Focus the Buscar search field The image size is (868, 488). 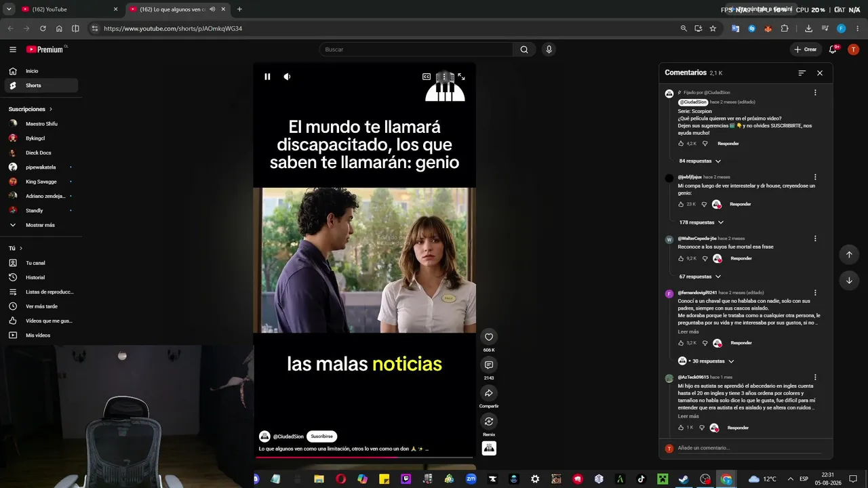coord(416,49)
